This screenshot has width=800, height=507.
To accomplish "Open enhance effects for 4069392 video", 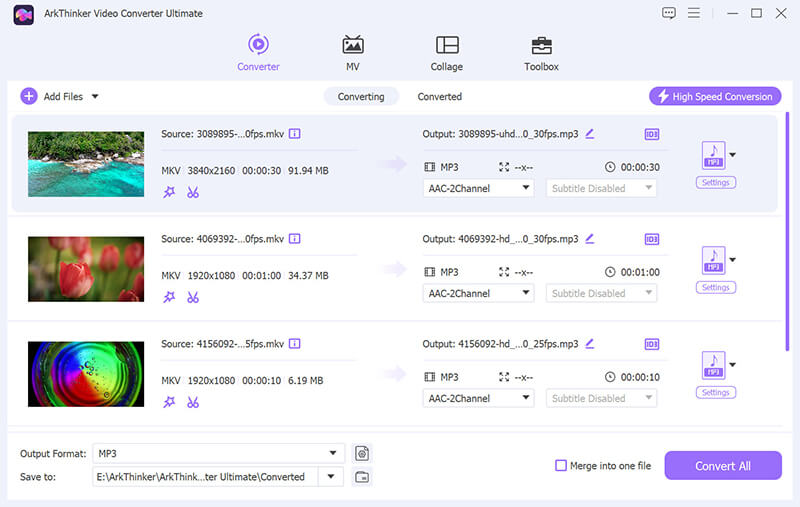I will 169,297.
